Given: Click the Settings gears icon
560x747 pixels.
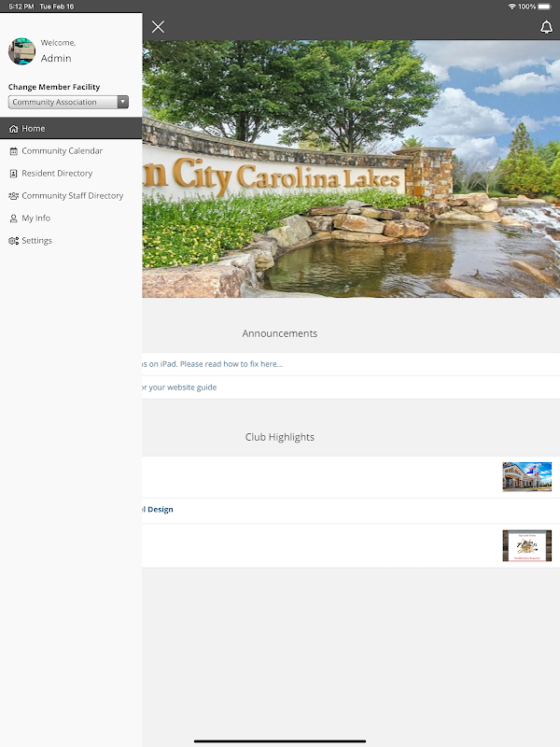Looking at the screenshot, I should point(14,241).
